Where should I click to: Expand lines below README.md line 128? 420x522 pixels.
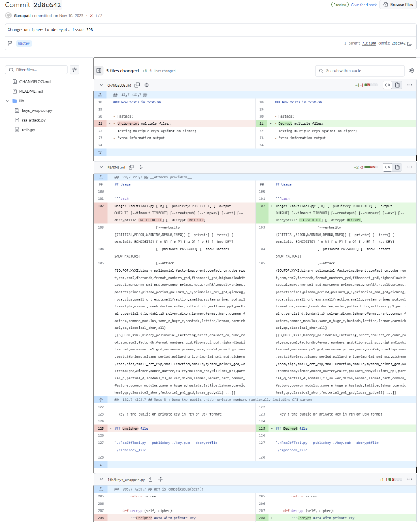101,464
